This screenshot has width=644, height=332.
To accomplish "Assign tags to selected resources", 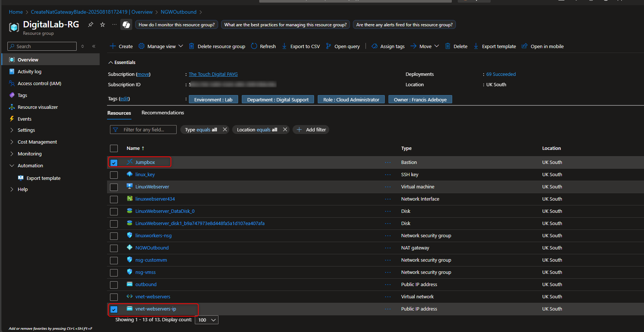I will (x=388, y=46).
